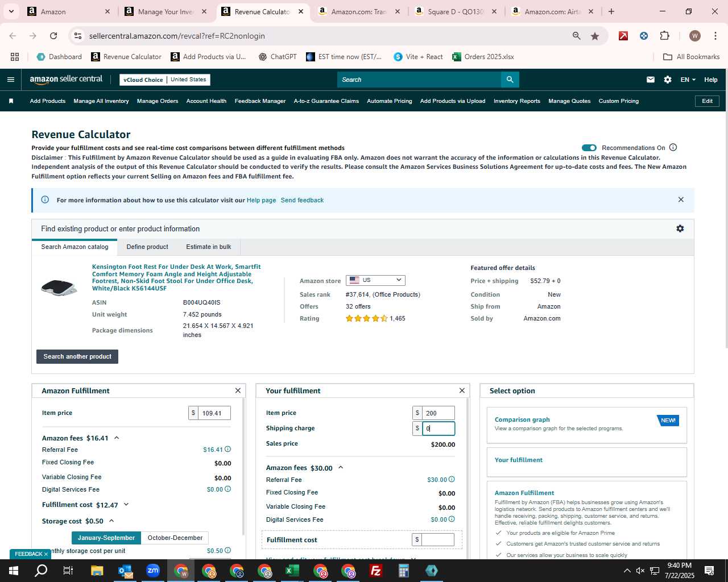Switch to Manage Your Inventory browser tab
This screenshot has height=582, width=728.
coord(166,11)
